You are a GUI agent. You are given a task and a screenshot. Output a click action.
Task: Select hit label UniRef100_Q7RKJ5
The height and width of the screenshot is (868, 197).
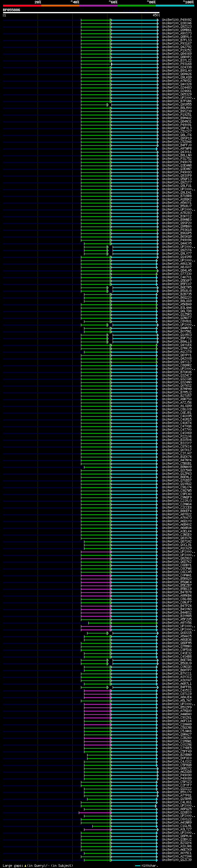click(177, 349)
